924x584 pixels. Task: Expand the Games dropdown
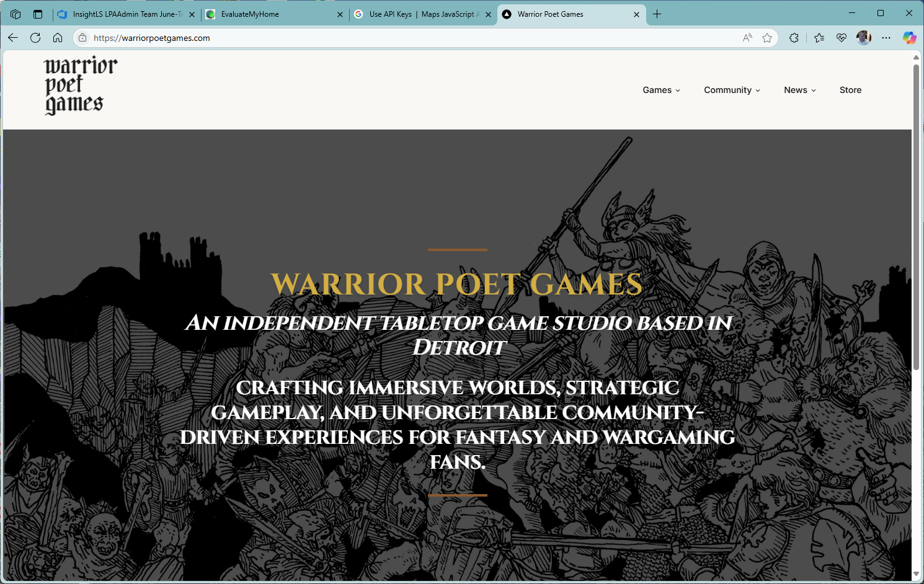pyautogui.click(x=661, y=90)
